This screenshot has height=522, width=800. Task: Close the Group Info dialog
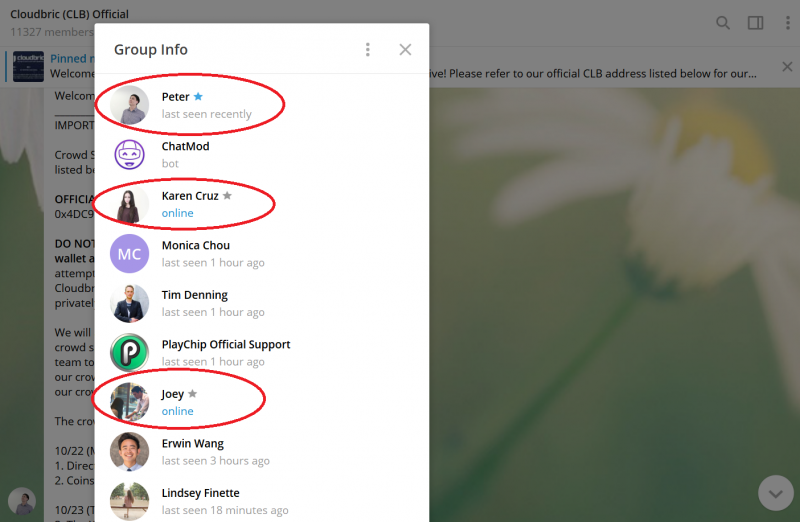pos(405,49)
